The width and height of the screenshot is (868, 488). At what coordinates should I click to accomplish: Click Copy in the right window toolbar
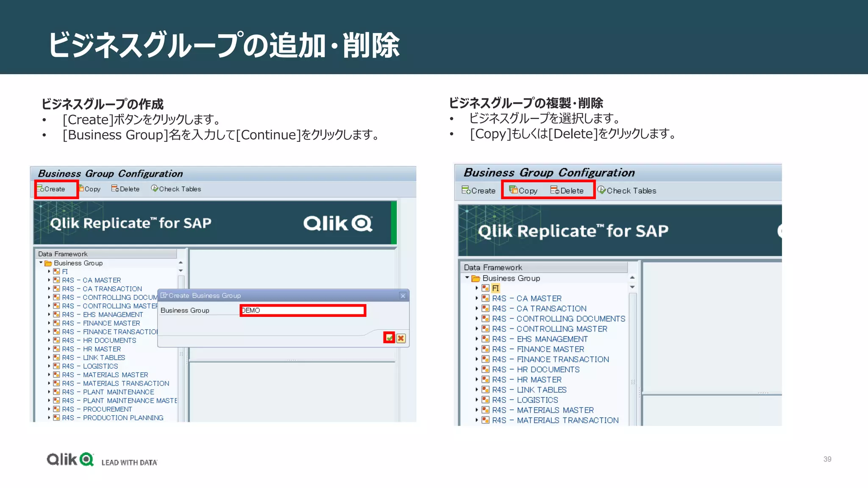(x=523, y=191)
